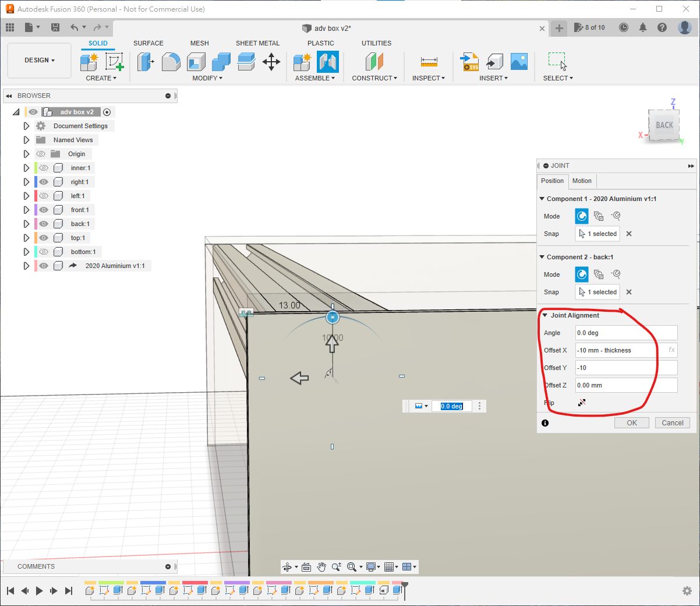This screenshot has height=606, width=700.
Task: Open the SHEET METAL ribbon tab
Action: tap(257, 43)
